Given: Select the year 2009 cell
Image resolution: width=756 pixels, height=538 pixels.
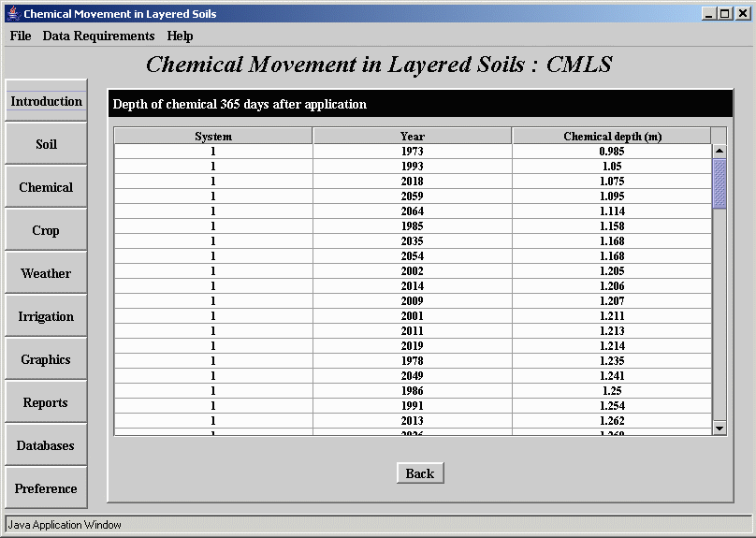Looking at the screenshot, I should 413,301.
